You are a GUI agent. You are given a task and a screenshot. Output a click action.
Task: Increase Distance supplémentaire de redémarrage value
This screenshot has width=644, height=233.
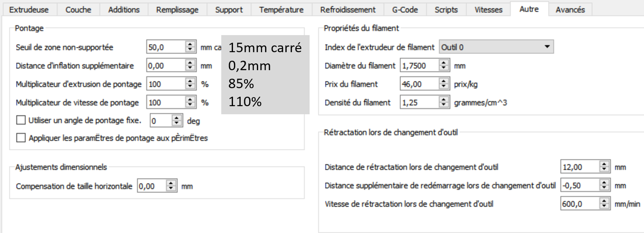604,183
